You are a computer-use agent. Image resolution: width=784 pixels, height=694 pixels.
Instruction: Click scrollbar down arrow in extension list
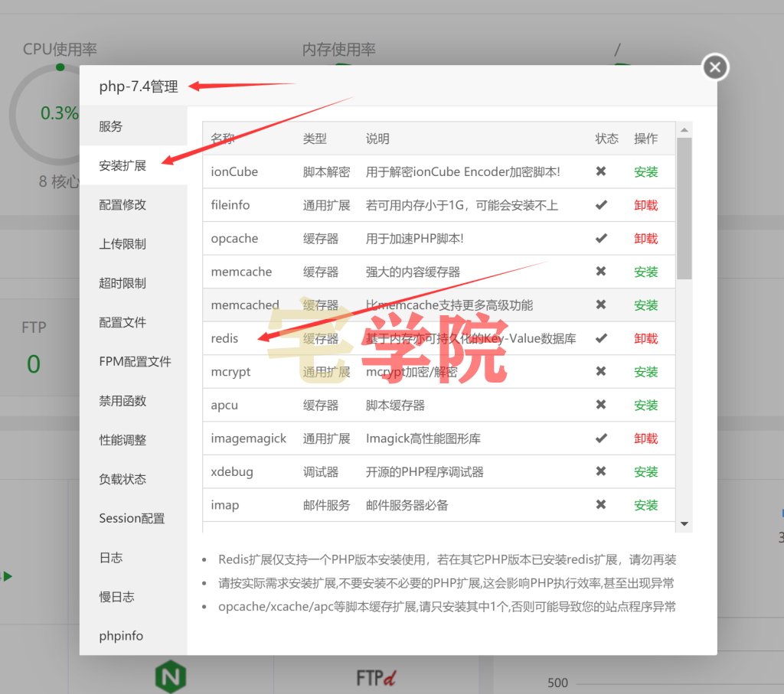coord(684,524)
